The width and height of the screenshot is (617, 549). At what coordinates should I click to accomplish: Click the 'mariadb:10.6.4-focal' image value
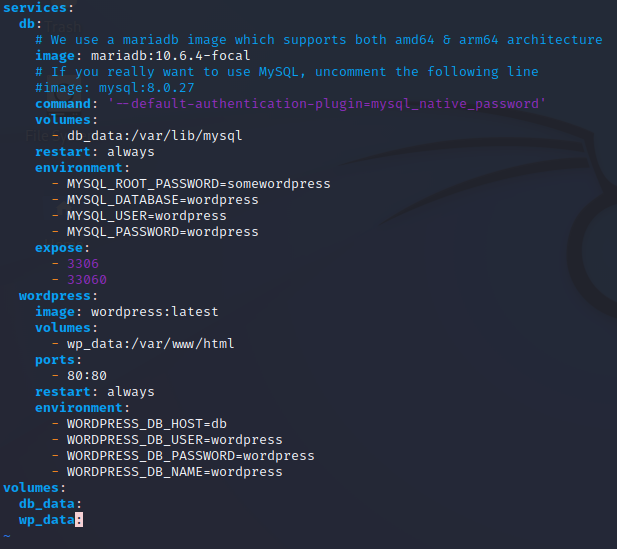(170, 56)
